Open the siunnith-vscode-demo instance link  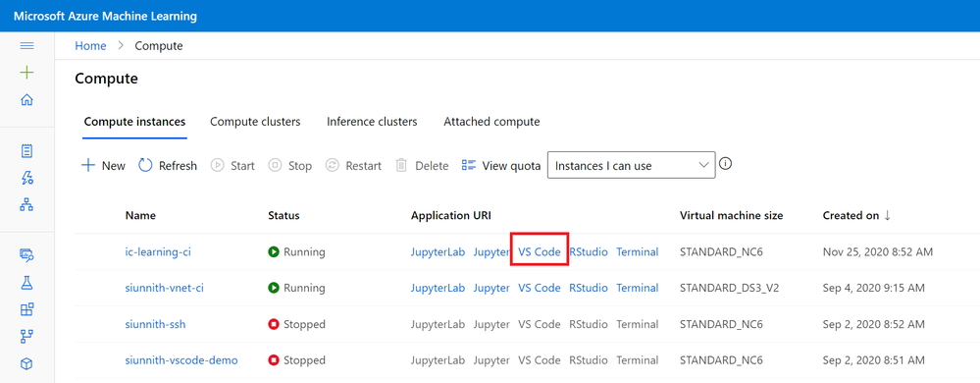tap(181, 360)
